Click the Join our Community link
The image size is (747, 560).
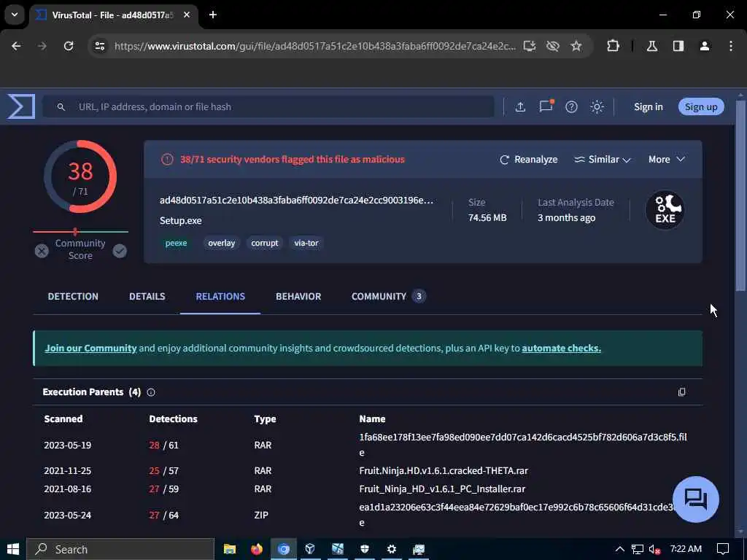pyautogui.click(x=90, y=348)
